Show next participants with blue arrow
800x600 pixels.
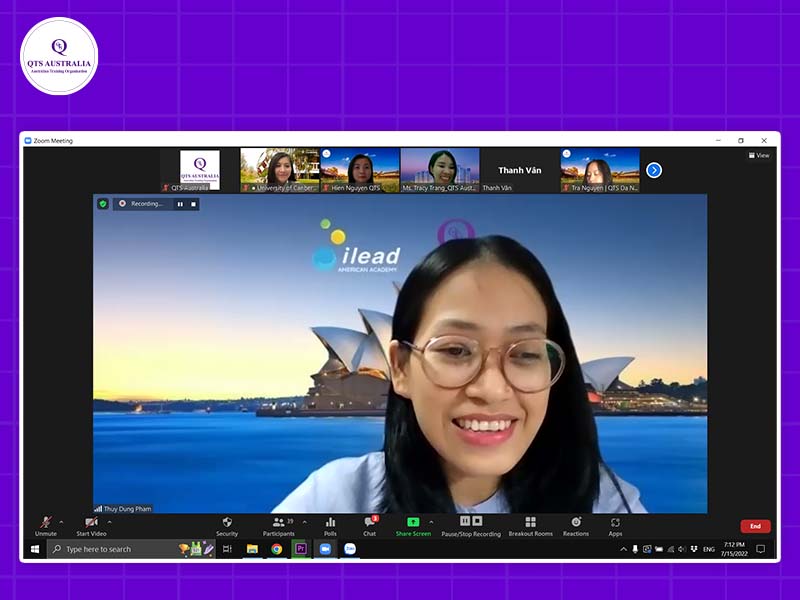tap(654, 170)
